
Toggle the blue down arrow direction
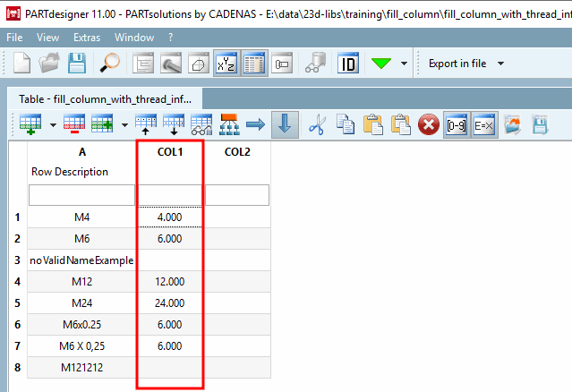(285, 125)
